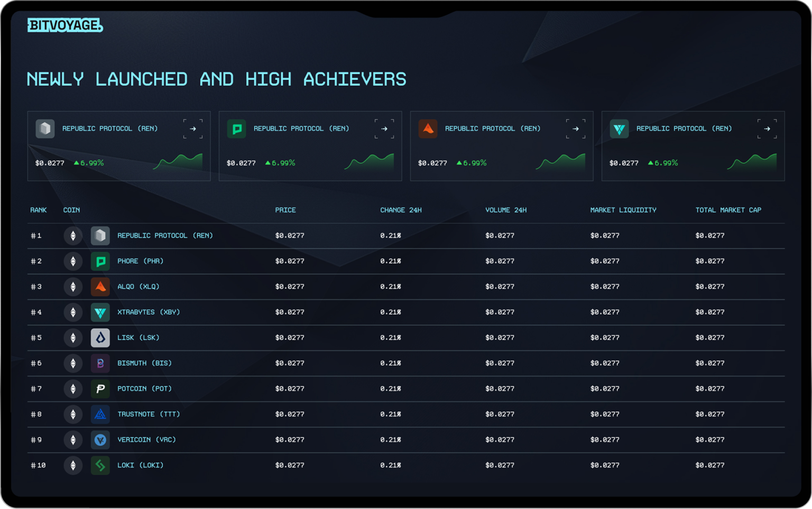Open the Potcoin (POT) coin name

(x=144, y=389)
